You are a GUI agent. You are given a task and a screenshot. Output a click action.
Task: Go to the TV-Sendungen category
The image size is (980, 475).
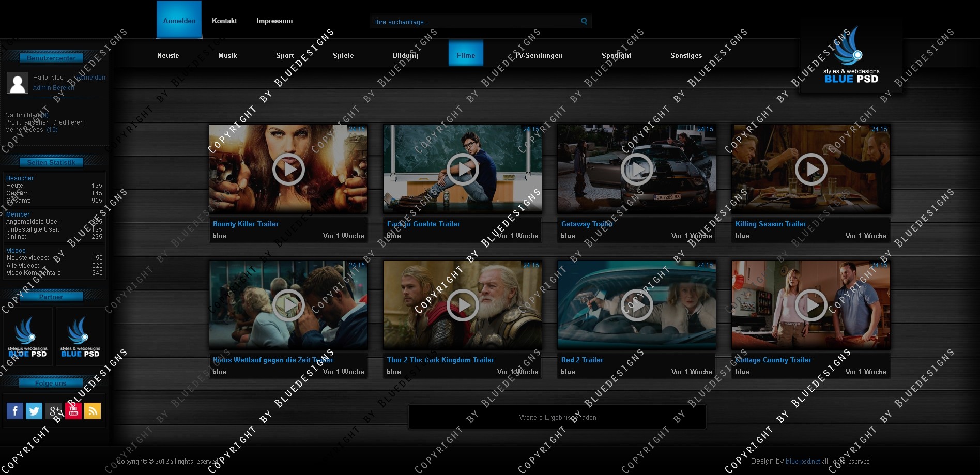click(x=539, y=55)
